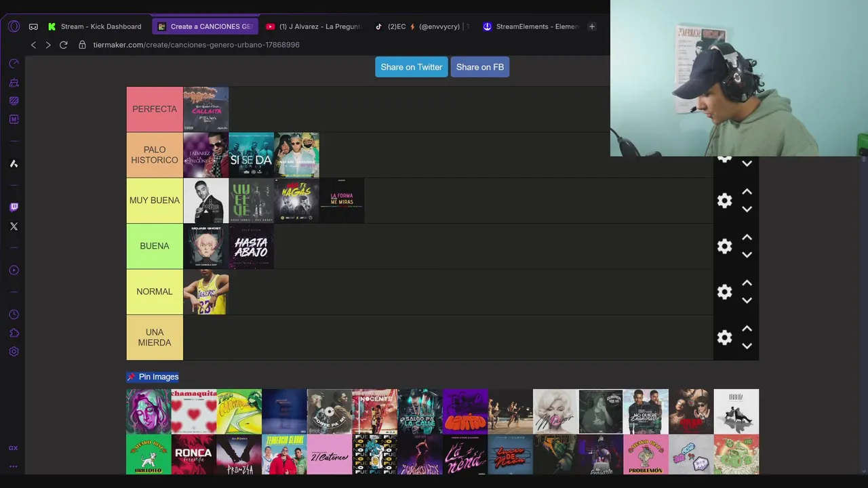Open the purple M sidebar icon
Viewport: 868px width, 488px height.
click(14, 119)
